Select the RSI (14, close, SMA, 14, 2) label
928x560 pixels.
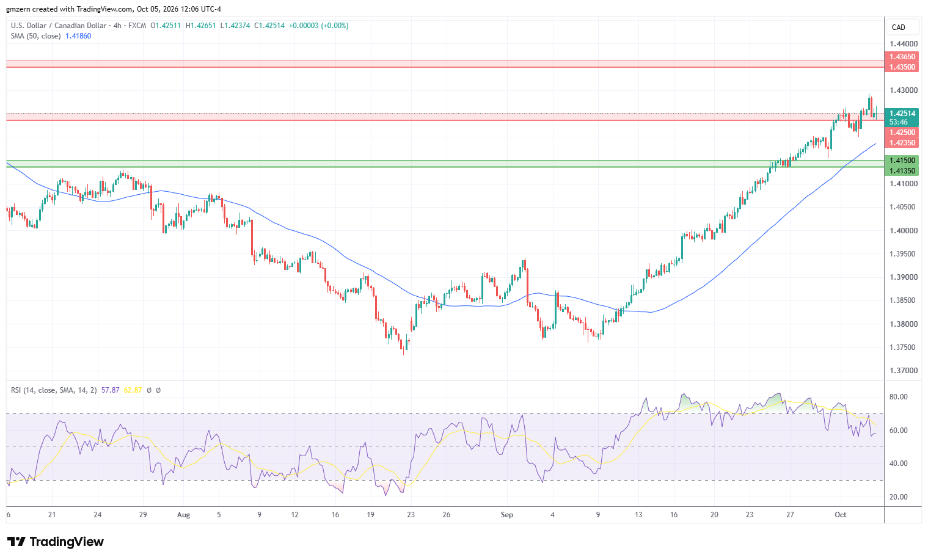point(54,390)
